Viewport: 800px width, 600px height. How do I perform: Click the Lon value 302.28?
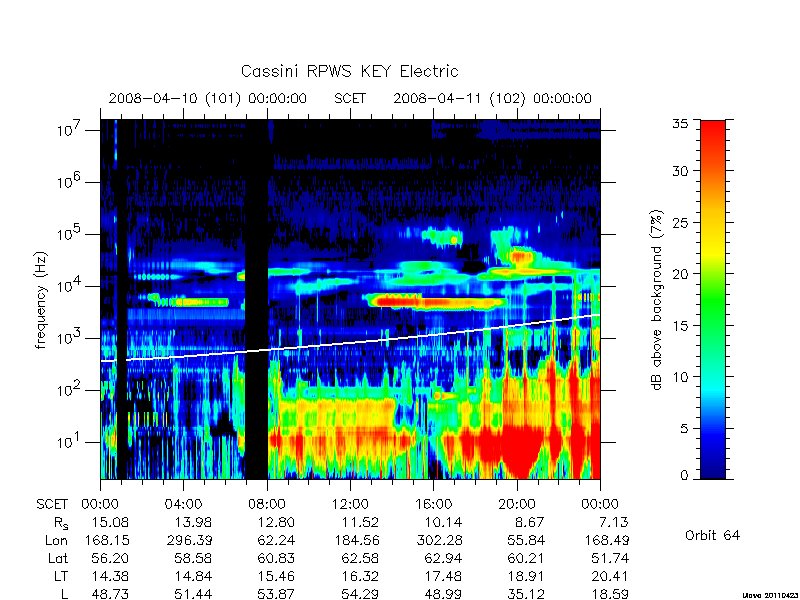point(439,540)
